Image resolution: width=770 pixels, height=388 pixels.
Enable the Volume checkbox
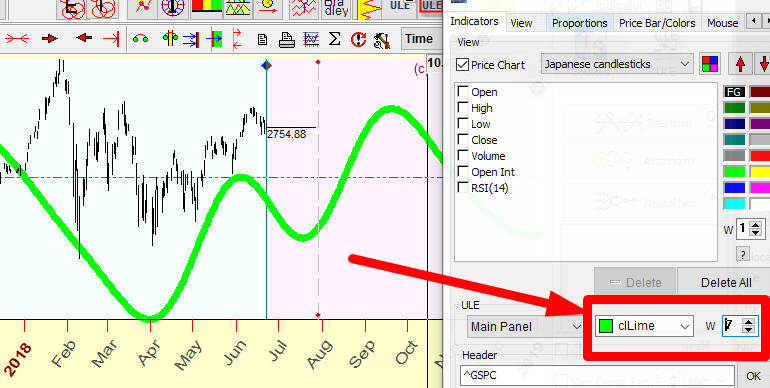(463, 156)
